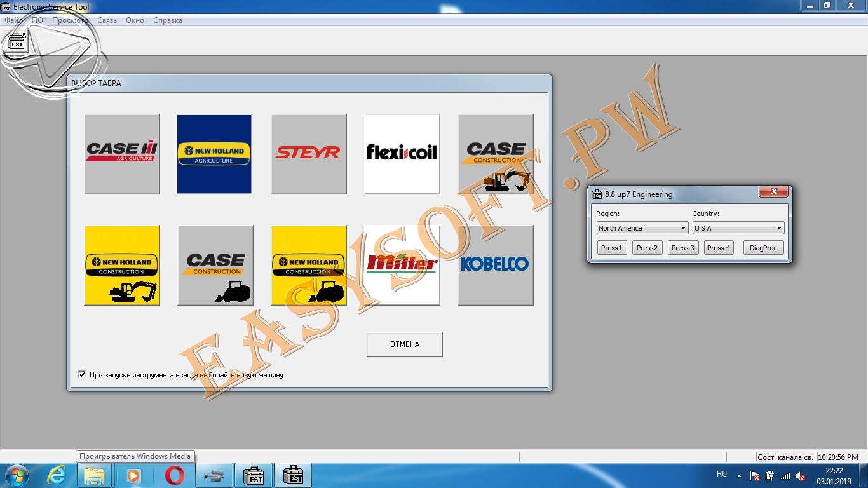Close the 8.8 up7 Engineering window
Image resolution: width=868 pixels, height=488 pixels.
click(x=774, y=192)
